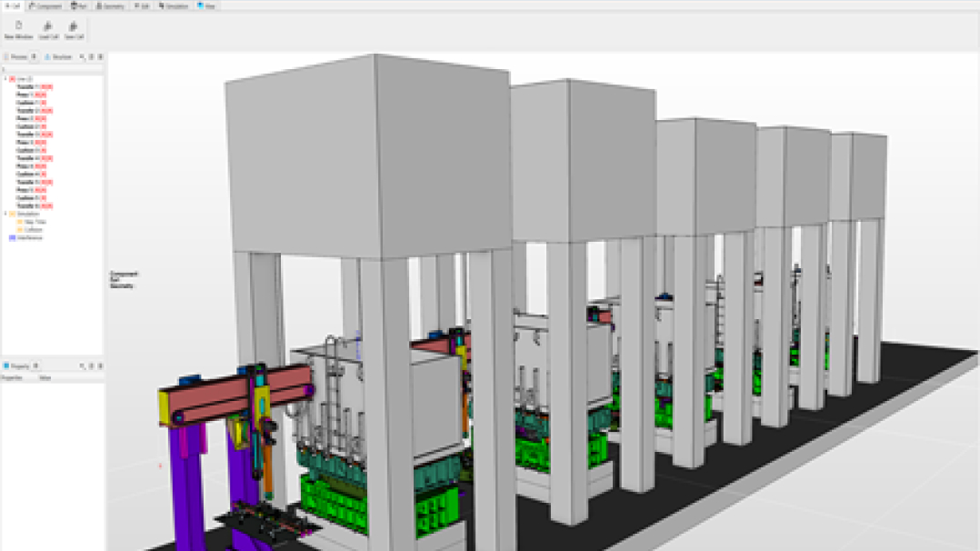Collapse the Line tree node

tap(5, 79)
